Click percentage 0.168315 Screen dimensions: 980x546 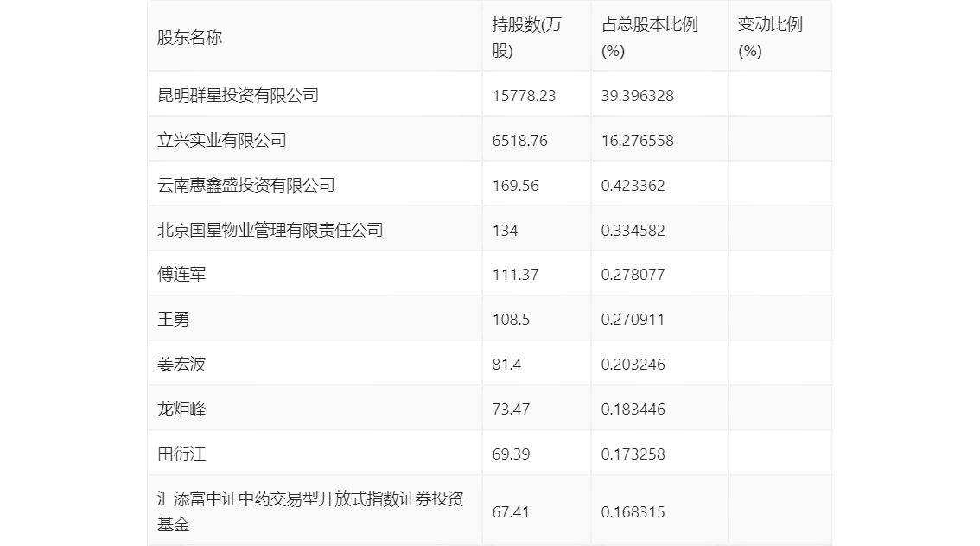tap(633, 512)
